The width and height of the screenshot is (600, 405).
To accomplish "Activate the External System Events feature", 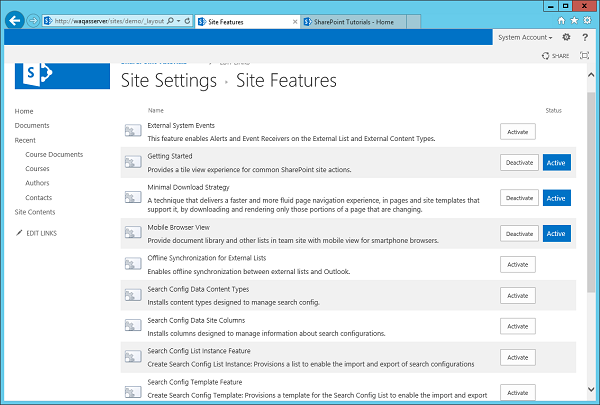I will tap(518, 131).
